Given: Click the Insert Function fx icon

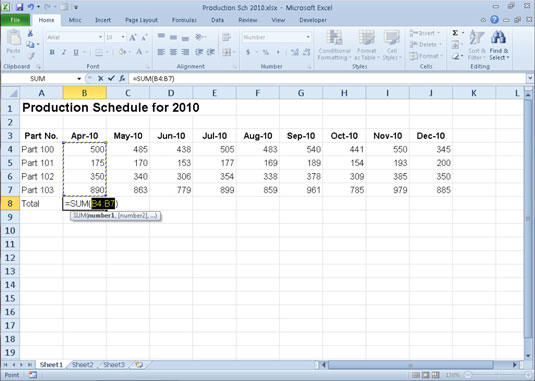Looking at the screenshot, I should pyautogui.click(x=122, y=78).
